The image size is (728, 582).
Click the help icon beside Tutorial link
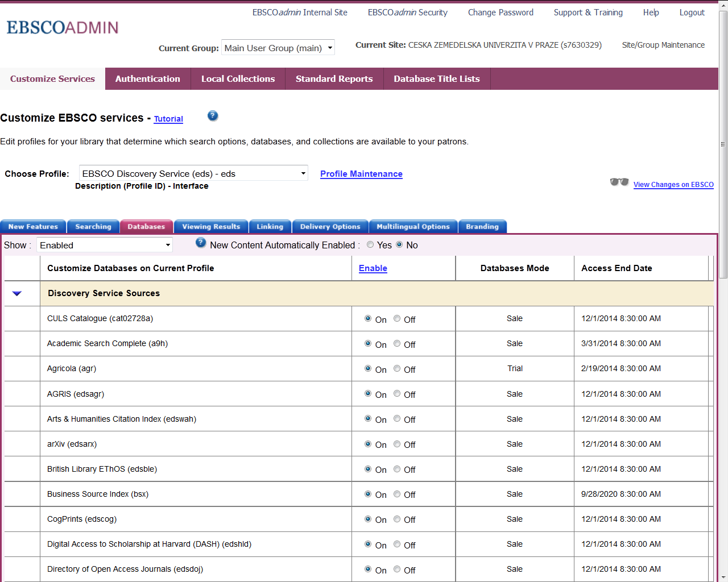213,116
